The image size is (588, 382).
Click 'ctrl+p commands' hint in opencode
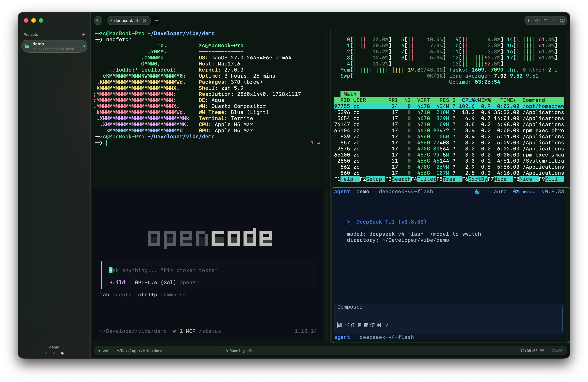pyautogui.click(x=162, y=295)
